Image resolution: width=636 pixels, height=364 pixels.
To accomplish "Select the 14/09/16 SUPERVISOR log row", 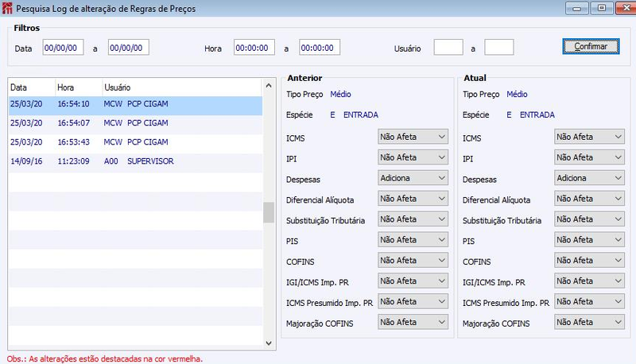I will coord(135,161).
